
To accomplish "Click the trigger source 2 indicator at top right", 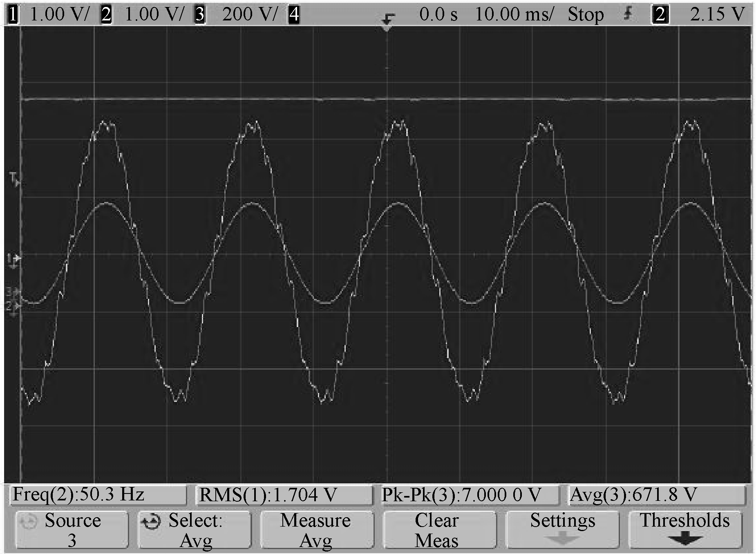I will point(660,15).
